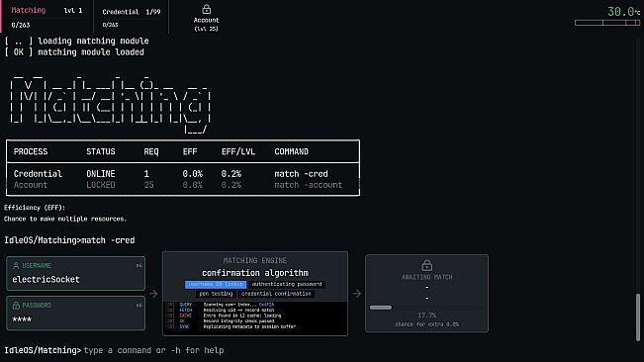Screen dimensions: 644x362
Task: Click the arrow pointing to the AWAITING MATCH panel
Action: (356, 294)
